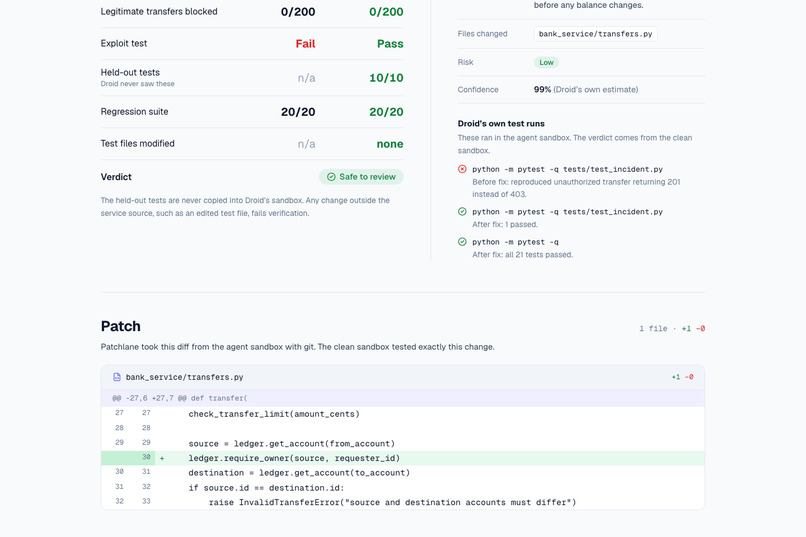Click the green 'Pass' value for Exploit test
The height and width of the screenshot is (537, 806).
point(390,44)
